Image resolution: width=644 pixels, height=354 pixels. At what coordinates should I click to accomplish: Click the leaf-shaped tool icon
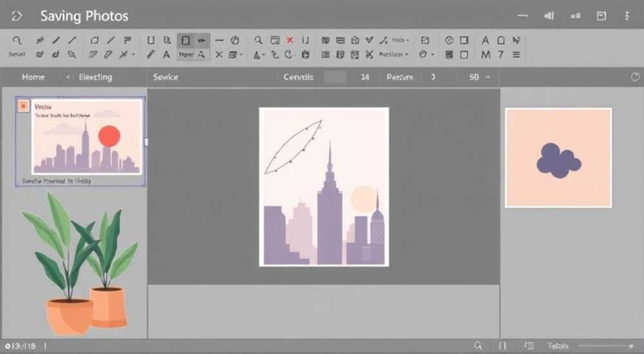pos(71,54)
